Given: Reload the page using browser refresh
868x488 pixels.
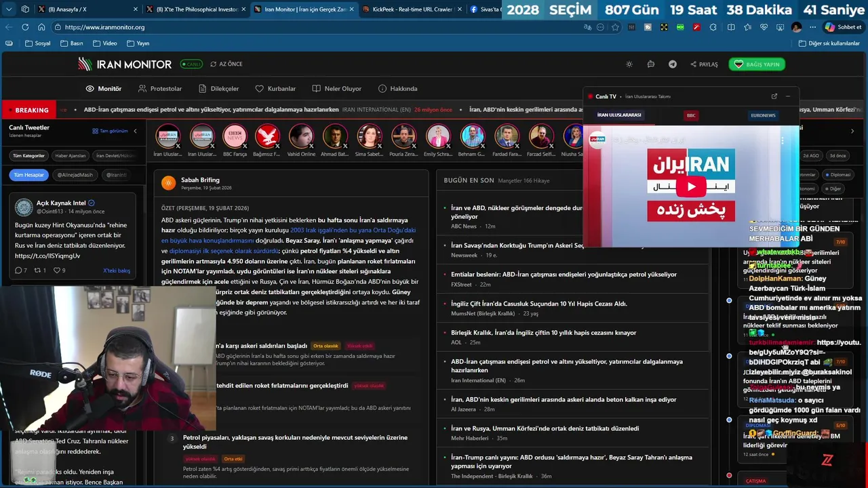Looking at the screenshot, I should [x=25, y=27].
